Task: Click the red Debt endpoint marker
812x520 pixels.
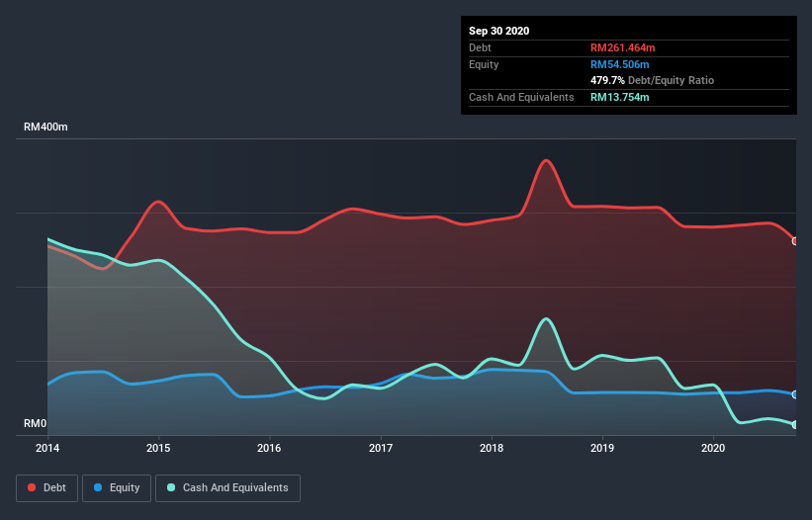Action: [795, 241]
